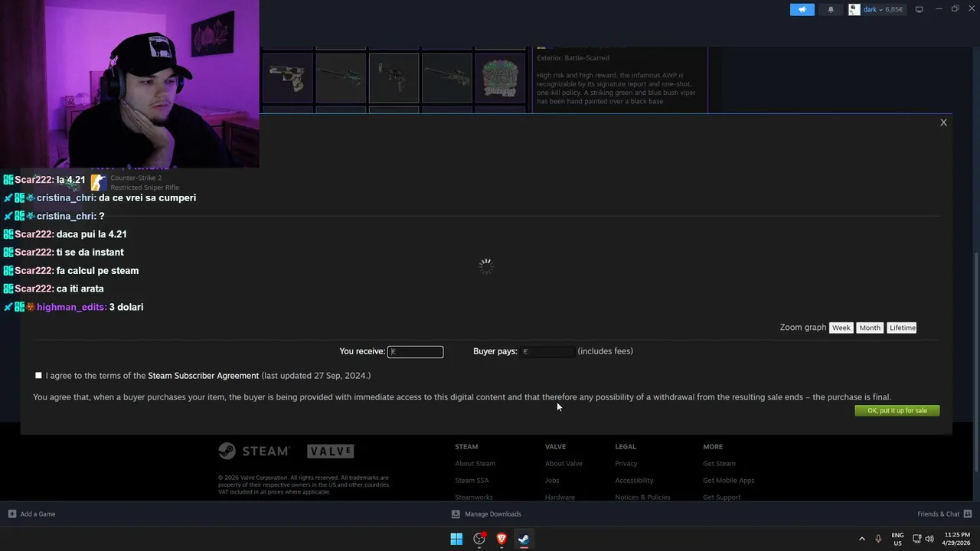Open the Steam Subscriber Agreement link
The width and height of the screenshot is (980, 551).
[x=203, y=376]
